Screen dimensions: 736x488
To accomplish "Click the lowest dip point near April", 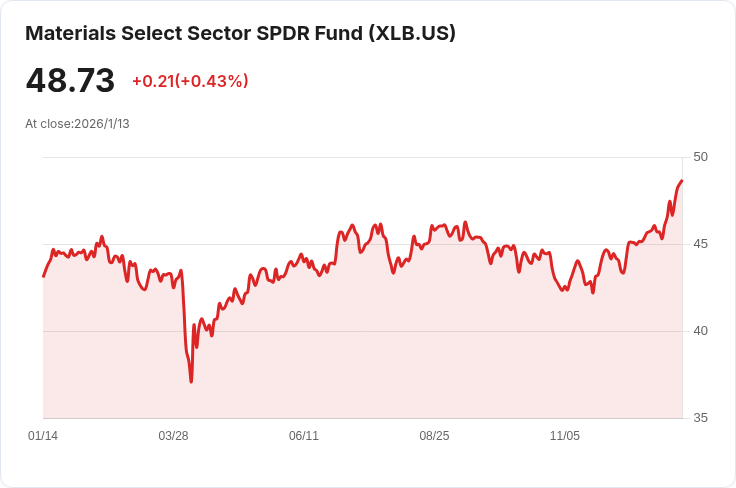I will [191, 381].
